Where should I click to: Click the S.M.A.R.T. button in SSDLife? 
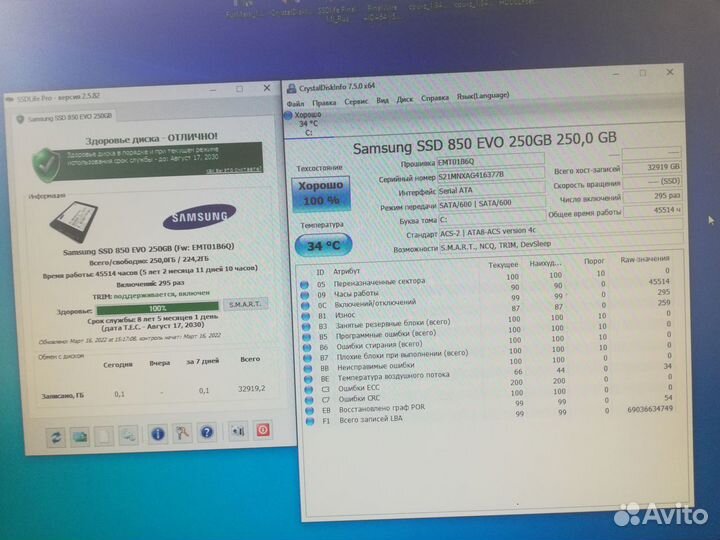(x=245, y=304)
